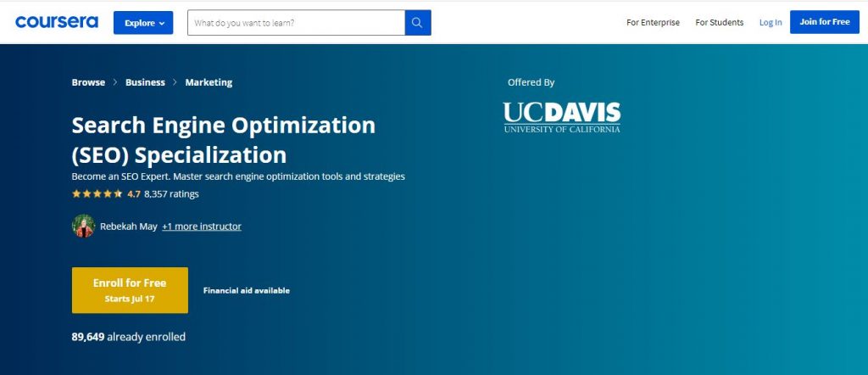Image resolution: width=868 pixels, height=375 pixels.
Task: Go to the Browse breadcrumb
Action: (x=88, y=82)
